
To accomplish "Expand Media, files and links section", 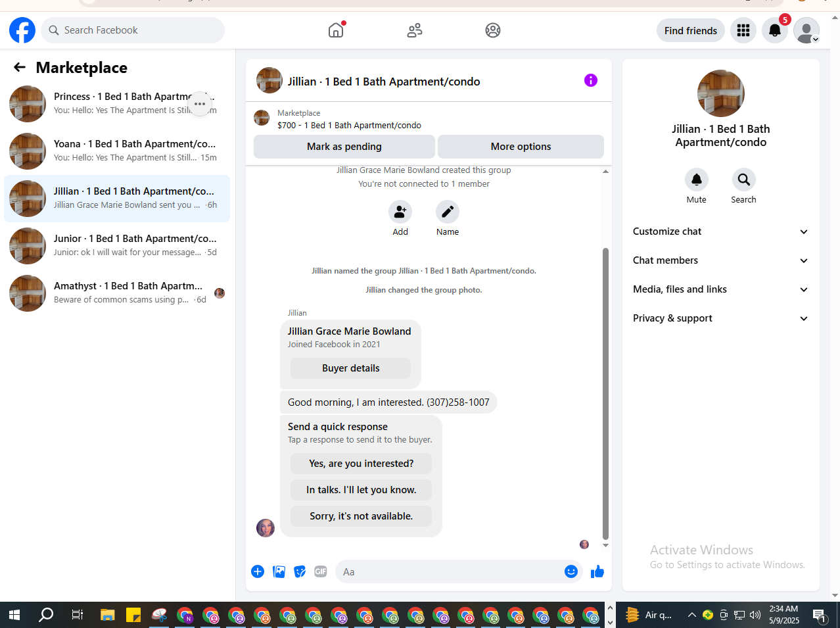I will click(x=721, y=289).
